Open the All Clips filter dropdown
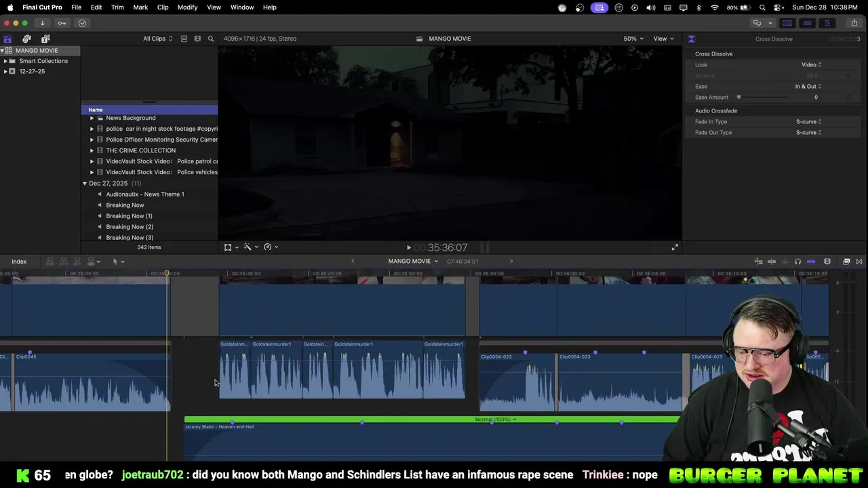The image size is (868, 488). [157, 39]
